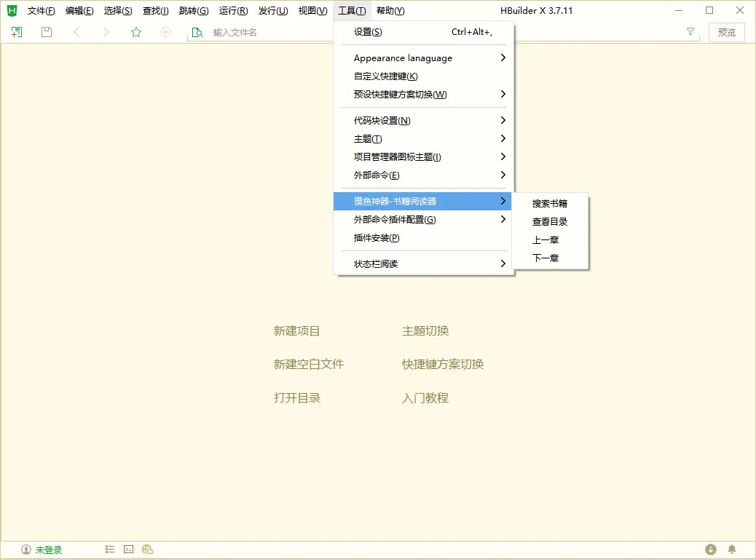Select 查看目录 in the submenu
Viewport: 756px width, 559px height.
(550, 222)
